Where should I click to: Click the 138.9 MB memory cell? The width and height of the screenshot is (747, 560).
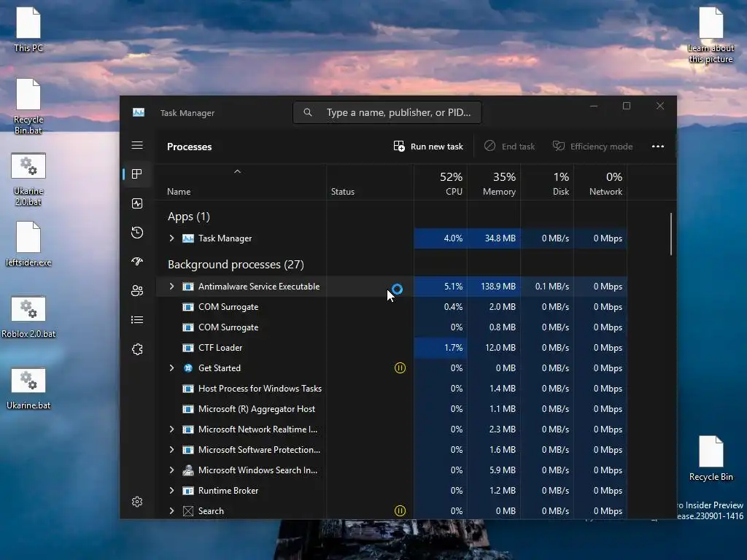[494, 286]
